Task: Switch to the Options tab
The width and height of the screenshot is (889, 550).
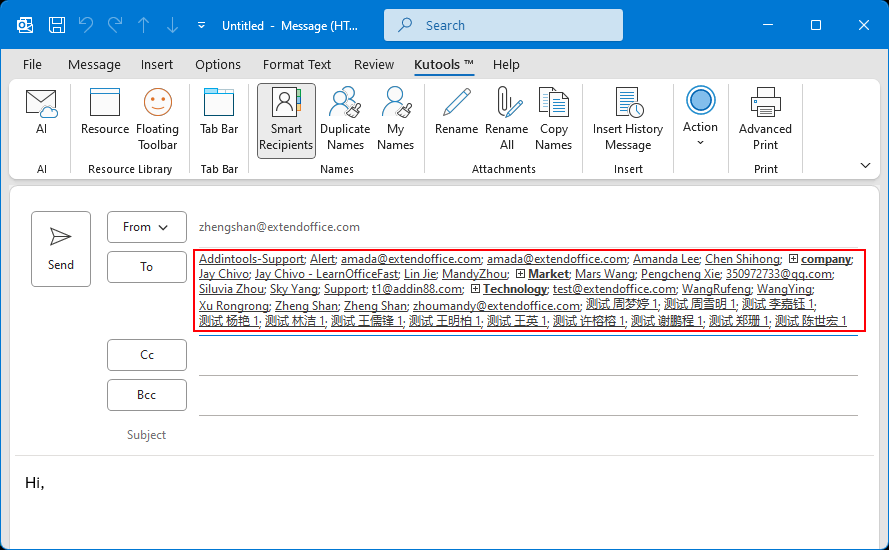Action: pyautogui.click(x=218, y=65)
